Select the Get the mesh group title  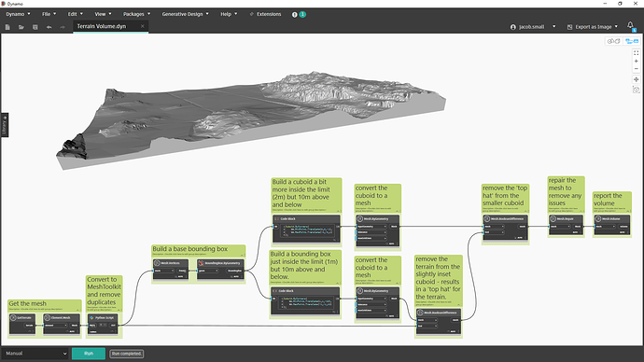coord(27,303)
